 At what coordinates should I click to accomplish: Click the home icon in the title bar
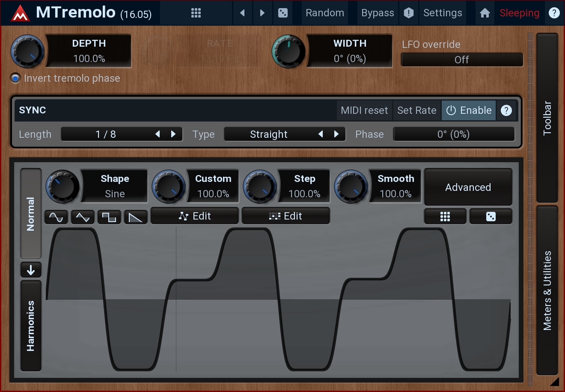click(485, 13)
